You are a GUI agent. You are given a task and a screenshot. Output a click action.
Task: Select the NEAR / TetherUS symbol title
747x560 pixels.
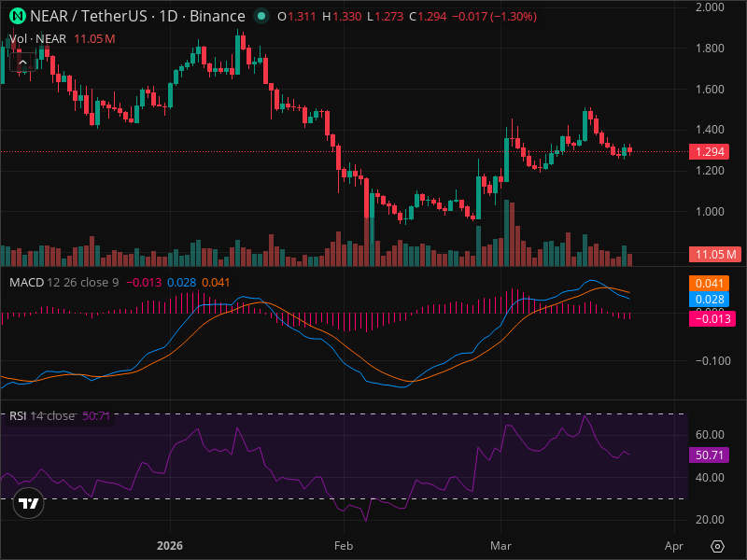pos(137,16)
